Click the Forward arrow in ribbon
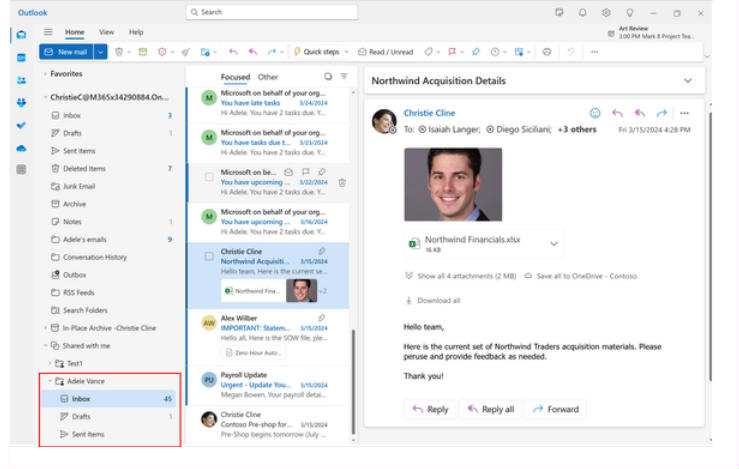The height and width of the screenshot is (469, 739). pyautogui.click(x=272, y=52)
